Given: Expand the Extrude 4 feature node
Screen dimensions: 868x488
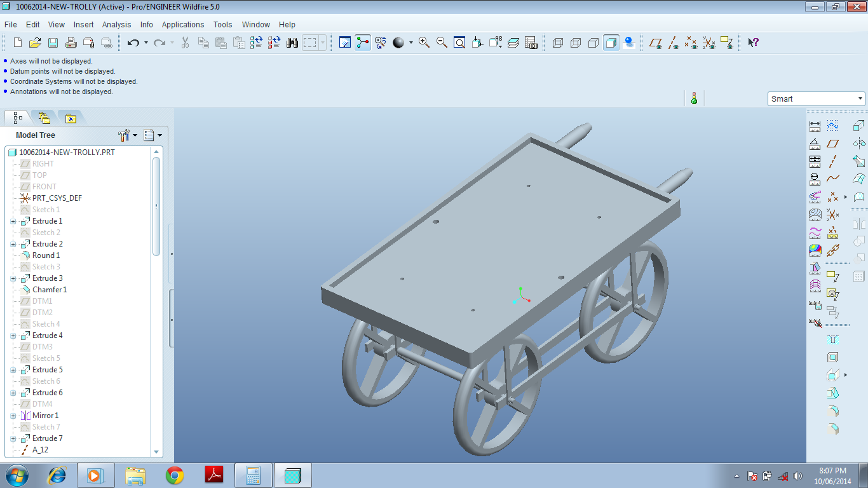Looking at the screenshot, I should click(x=13, y=335).
